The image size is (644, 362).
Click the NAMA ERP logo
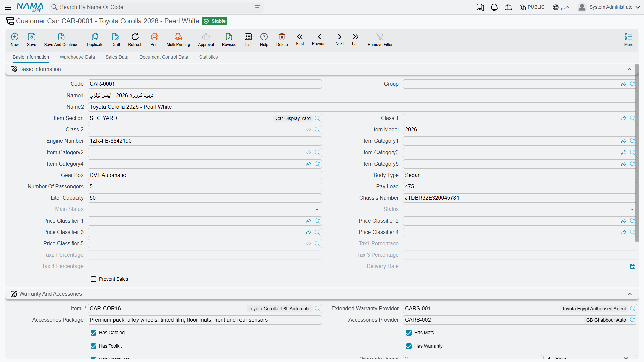(30, 7)
